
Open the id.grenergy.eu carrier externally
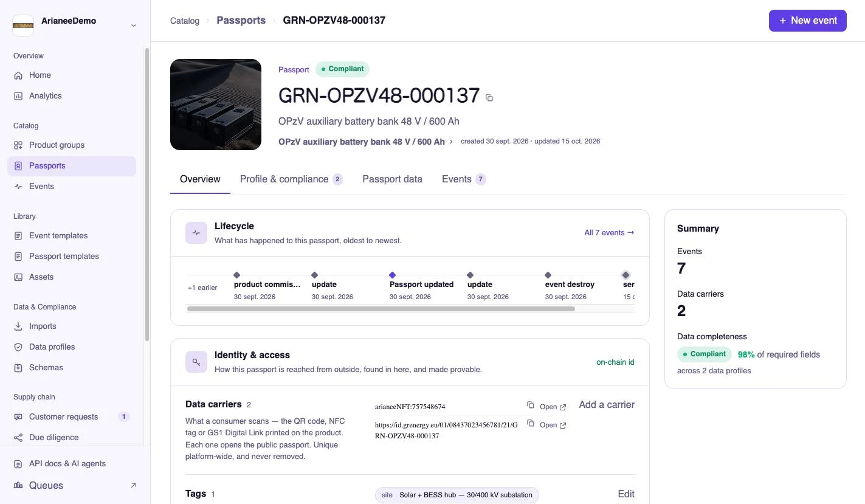tap(553, 426)
